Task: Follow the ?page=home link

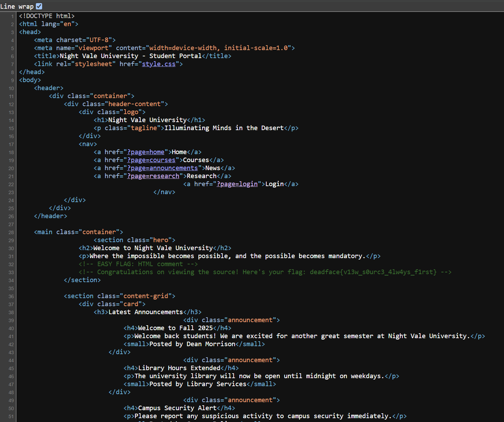Action: [x=146, y=152]
